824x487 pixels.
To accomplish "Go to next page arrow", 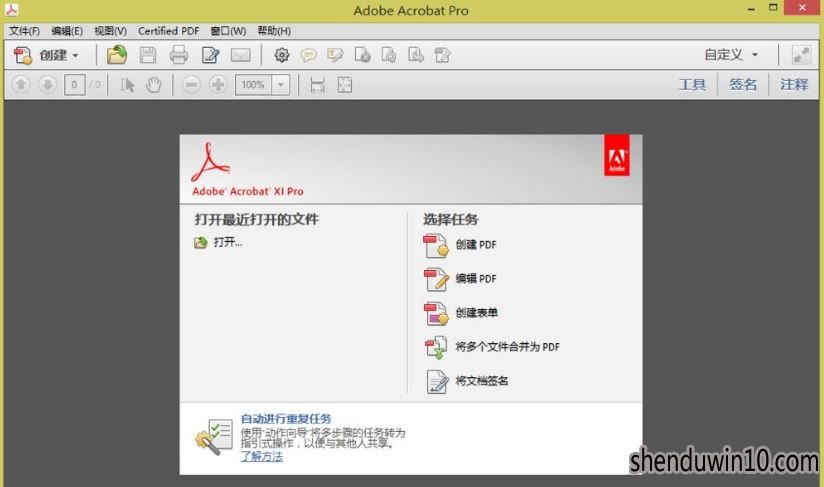I will 47,85.
